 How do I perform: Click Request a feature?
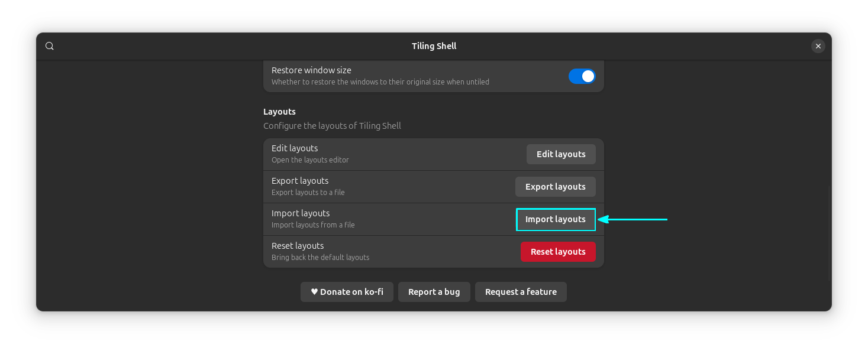(x=520, y=291)
